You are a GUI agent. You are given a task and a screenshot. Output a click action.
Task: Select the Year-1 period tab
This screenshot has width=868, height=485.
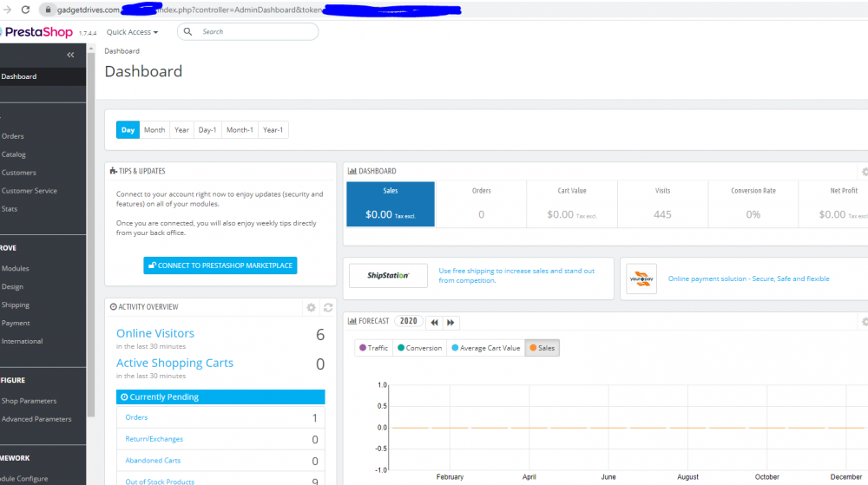click(273, 130)
